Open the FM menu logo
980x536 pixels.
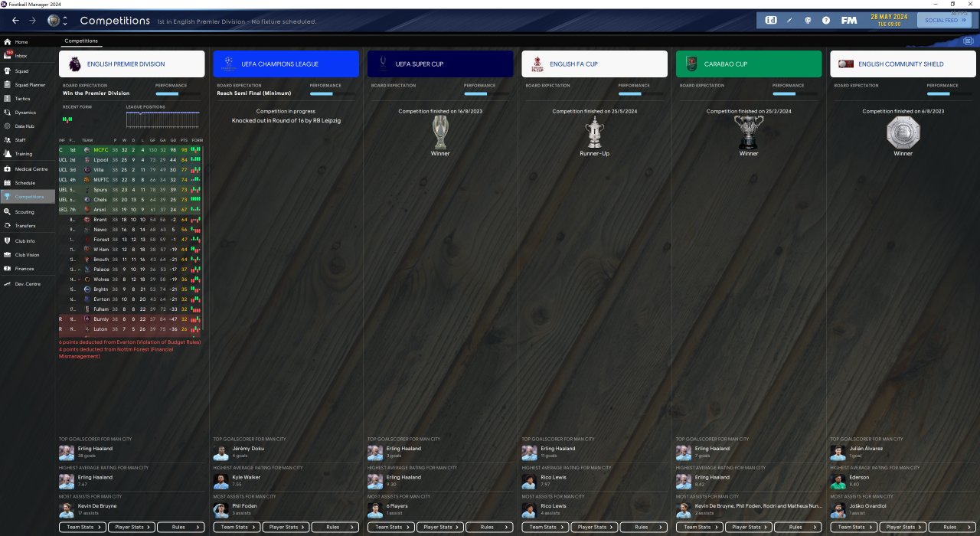click(848, 20)
